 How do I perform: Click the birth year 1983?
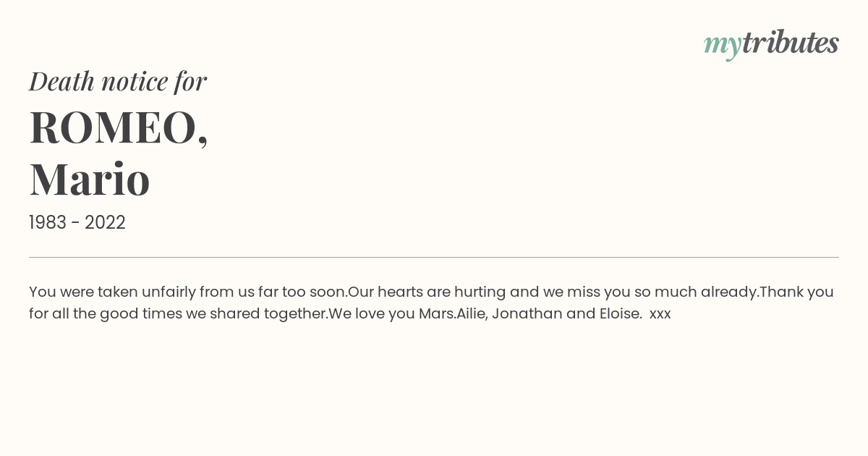(48, 222)
